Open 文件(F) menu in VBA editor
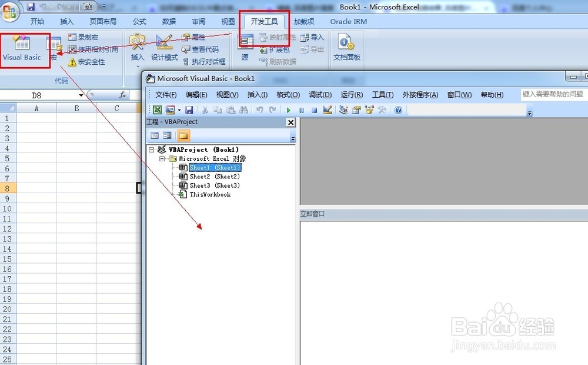The height and width of the screenshot is (365, 588). tap(166, 95)
